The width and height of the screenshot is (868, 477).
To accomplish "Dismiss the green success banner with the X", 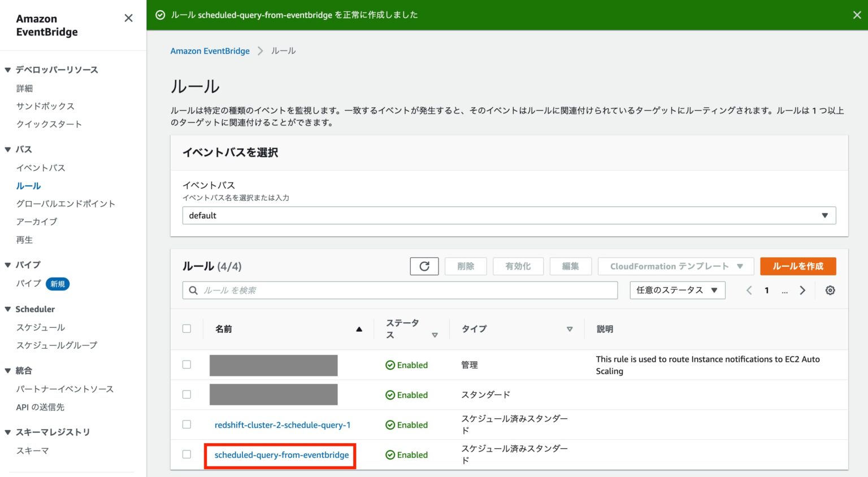I will [x=857, y=15].
